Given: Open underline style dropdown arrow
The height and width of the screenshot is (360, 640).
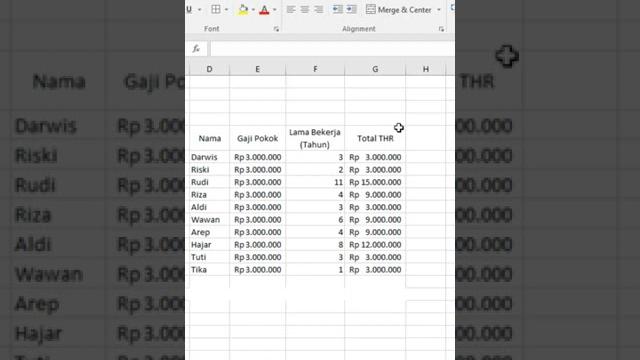Looking at the screenshot, I should 200,9.
